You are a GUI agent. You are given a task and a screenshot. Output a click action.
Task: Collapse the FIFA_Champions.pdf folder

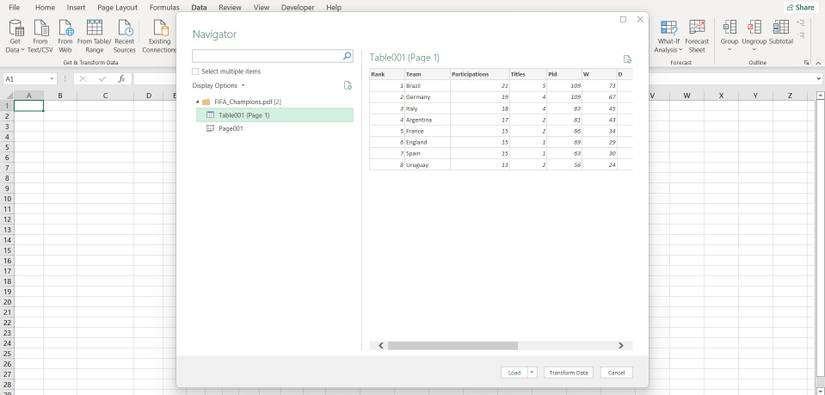click(x=197, y=102)
